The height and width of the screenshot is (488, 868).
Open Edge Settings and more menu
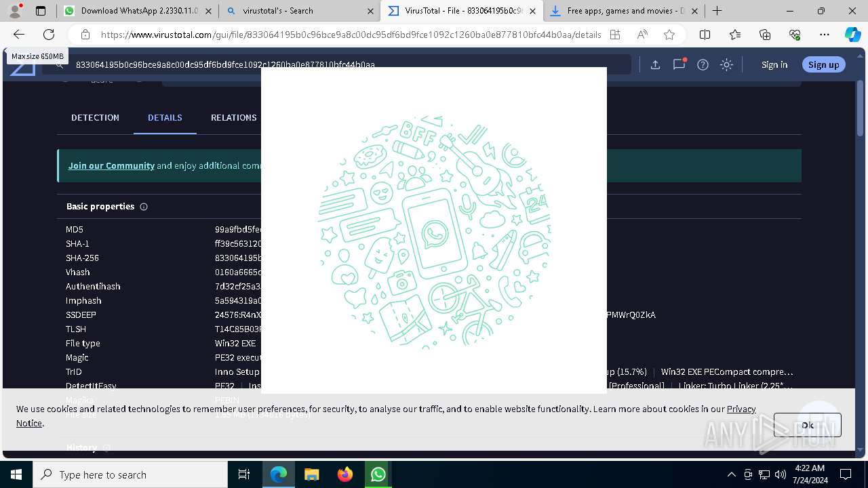click(x=825, y=35)
